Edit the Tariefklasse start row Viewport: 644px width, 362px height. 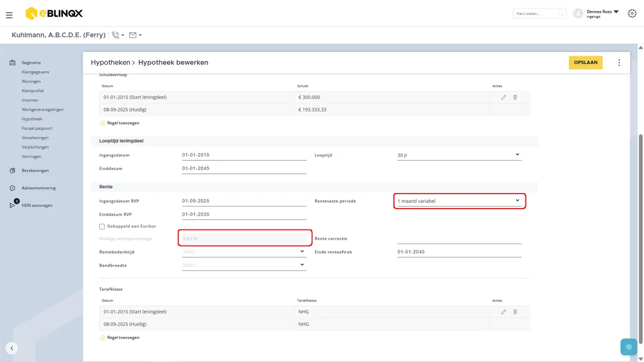(503, 312)
